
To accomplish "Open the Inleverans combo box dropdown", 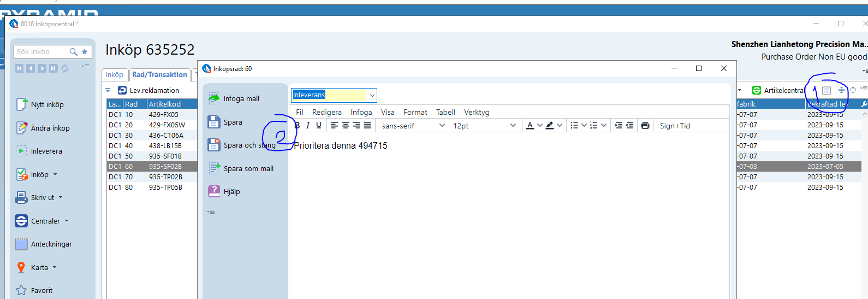I will [372, 95].
